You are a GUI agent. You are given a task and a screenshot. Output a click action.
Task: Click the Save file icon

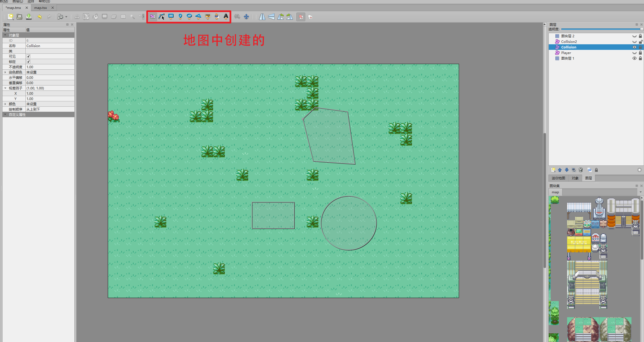29,17
